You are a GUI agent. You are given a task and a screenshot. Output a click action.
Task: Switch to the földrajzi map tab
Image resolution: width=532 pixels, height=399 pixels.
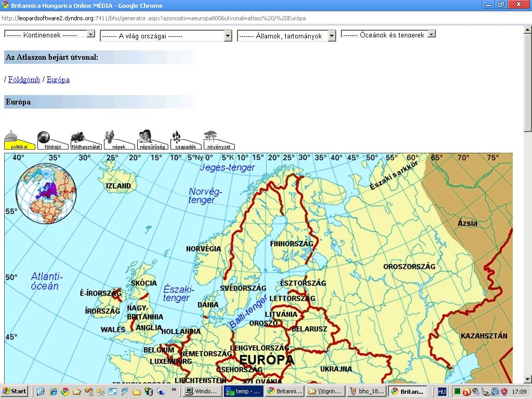(52, 140)
